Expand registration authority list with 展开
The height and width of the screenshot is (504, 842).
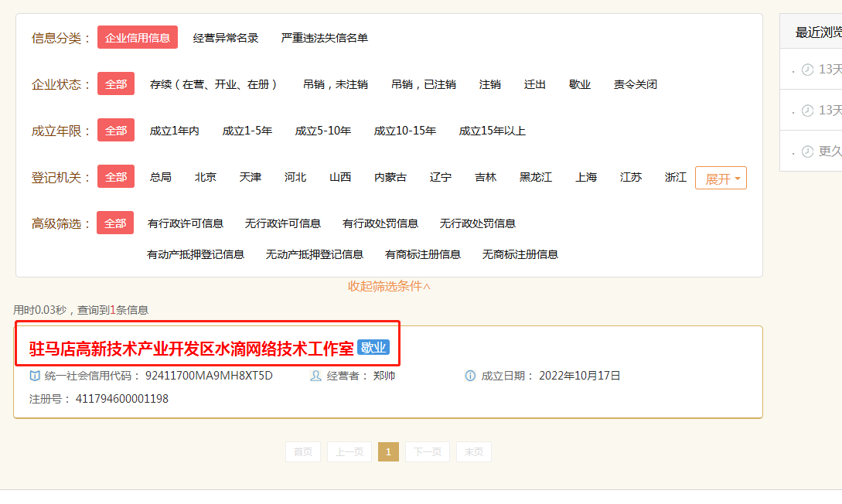coord(721,179)
